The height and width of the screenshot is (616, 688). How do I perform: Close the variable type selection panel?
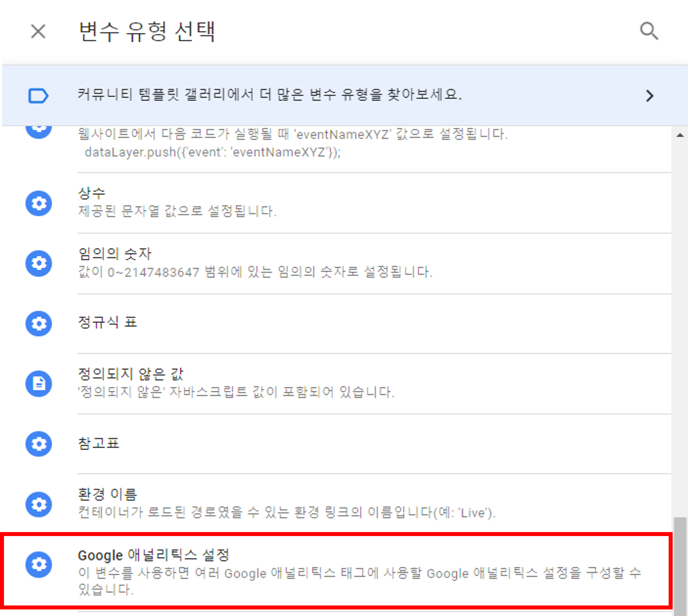click(38, 32)
